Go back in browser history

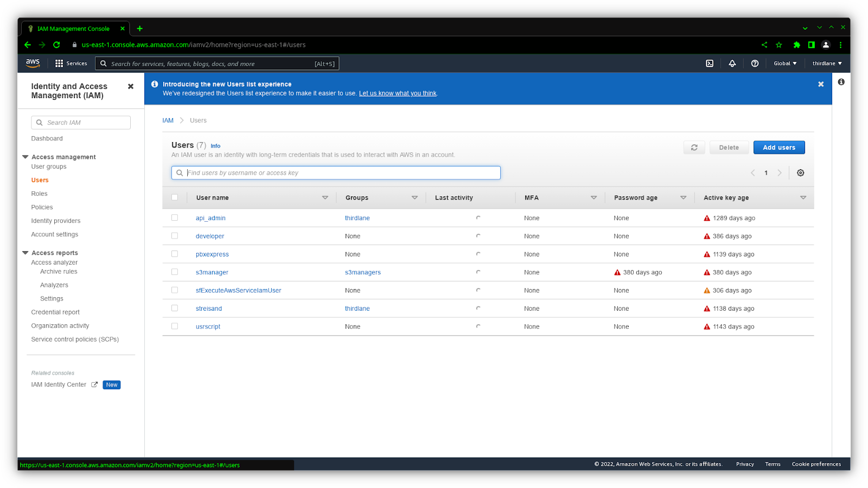(28, 45)
